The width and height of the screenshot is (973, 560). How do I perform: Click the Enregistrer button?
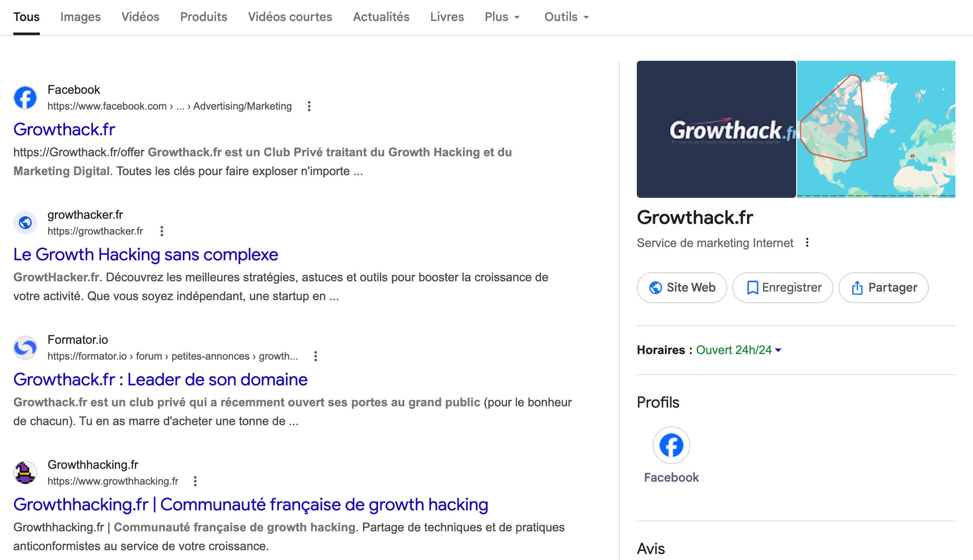point(783,288)
